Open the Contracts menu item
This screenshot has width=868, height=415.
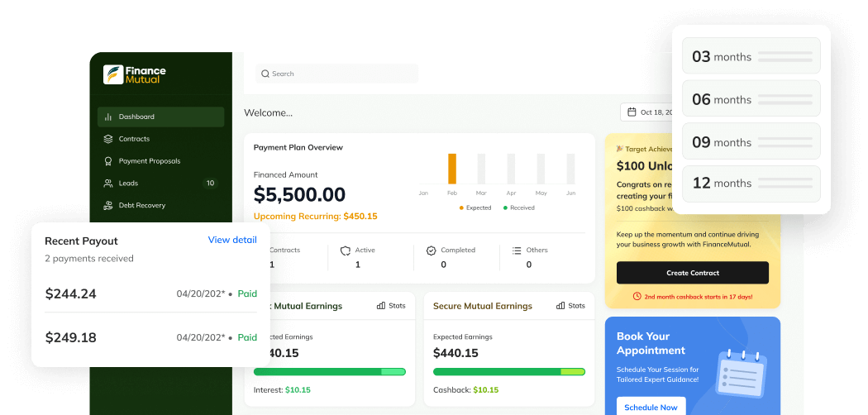[x=134, y=139]
